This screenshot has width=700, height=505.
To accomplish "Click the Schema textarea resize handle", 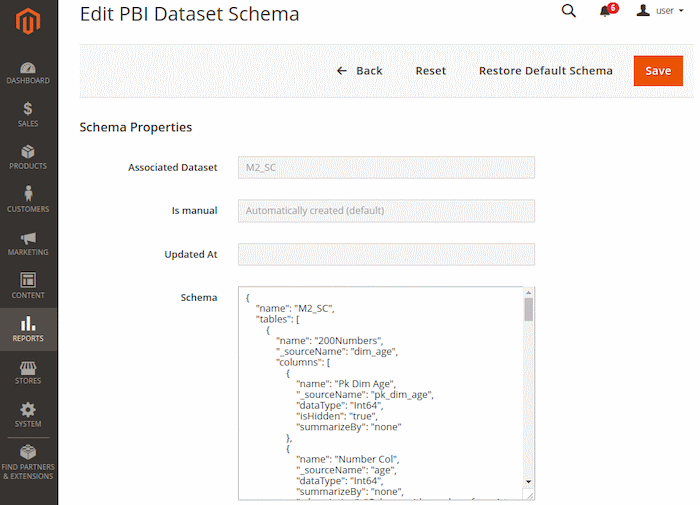I will coord(529,495).
